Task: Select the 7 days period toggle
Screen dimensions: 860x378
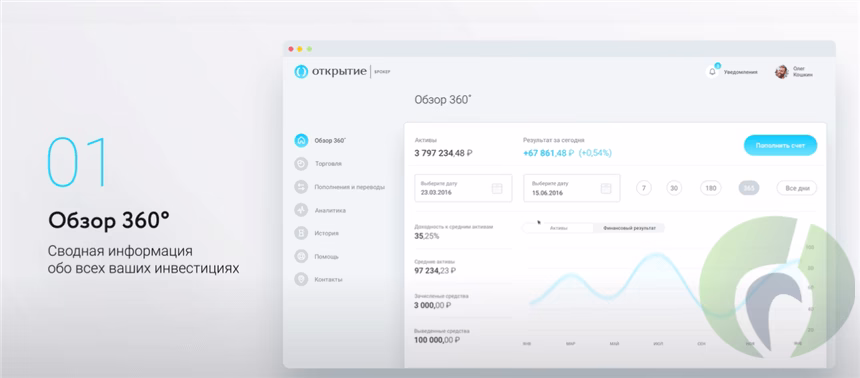Action: [643, 188]
